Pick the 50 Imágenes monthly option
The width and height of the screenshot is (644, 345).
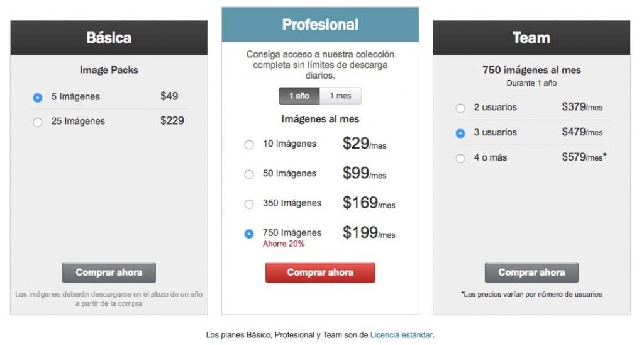249,174
